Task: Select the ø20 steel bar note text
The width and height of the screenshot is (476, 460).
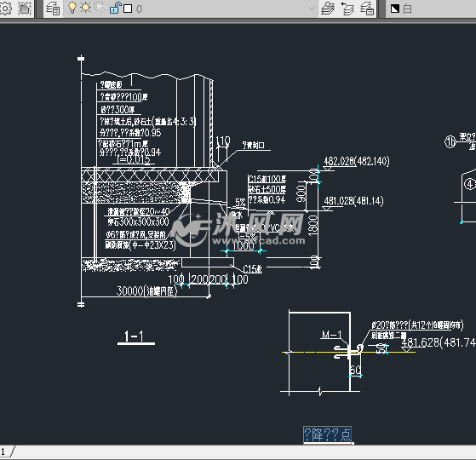Action: [x=418, y=325]
